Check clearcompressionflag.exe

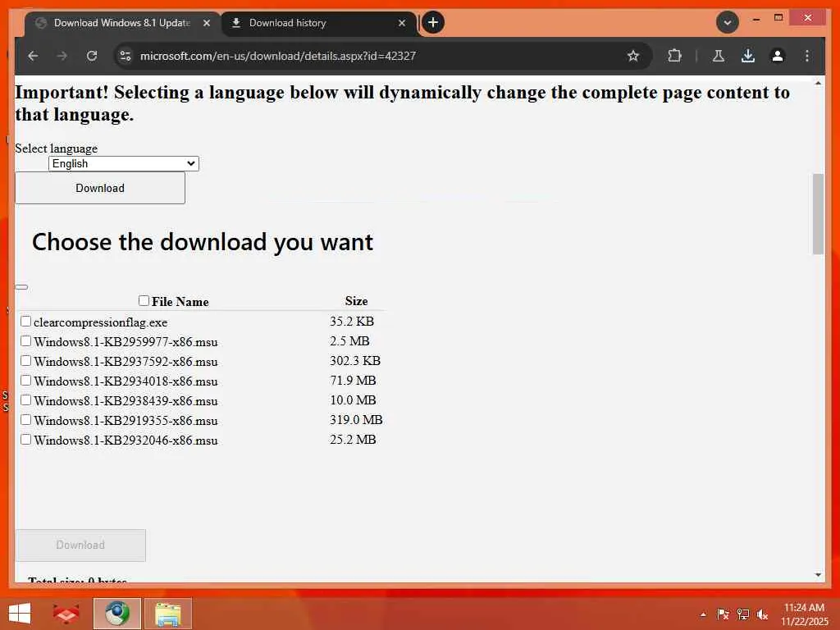[25, 321]
